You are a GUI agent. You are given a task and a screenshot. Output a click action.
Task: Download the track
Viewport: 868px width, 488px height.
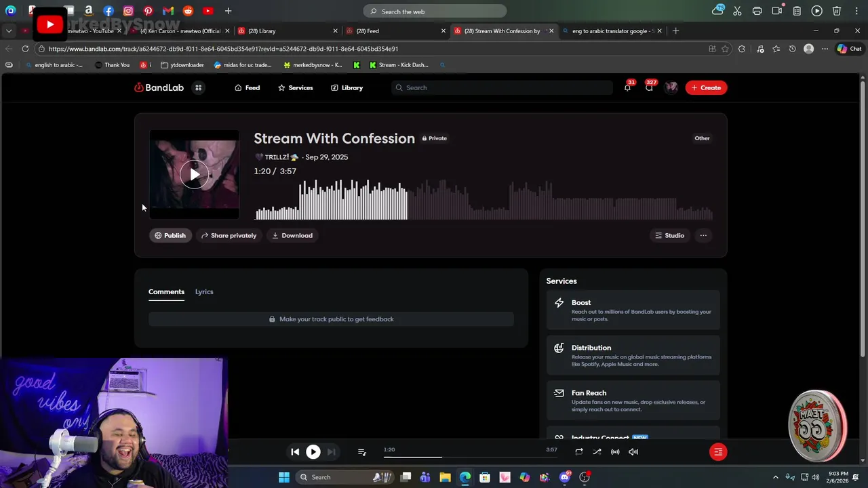(x=292, y=235)
